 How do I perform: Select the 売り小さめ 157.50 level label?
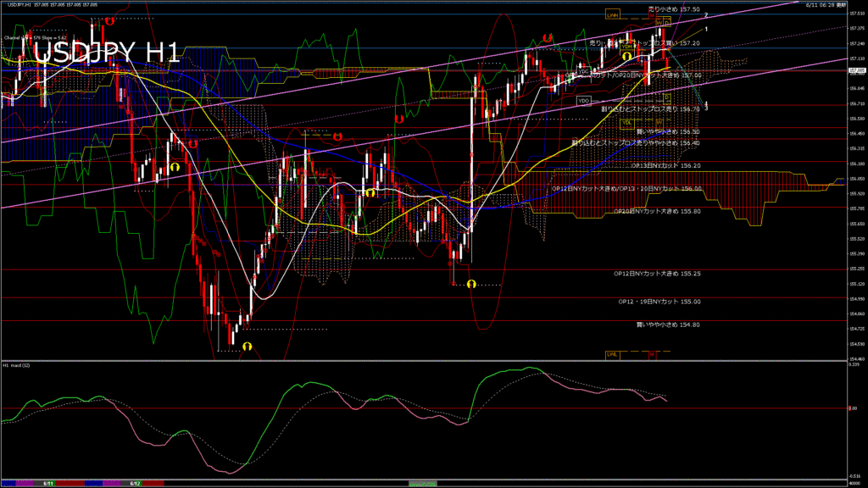[x=674, y=8]
